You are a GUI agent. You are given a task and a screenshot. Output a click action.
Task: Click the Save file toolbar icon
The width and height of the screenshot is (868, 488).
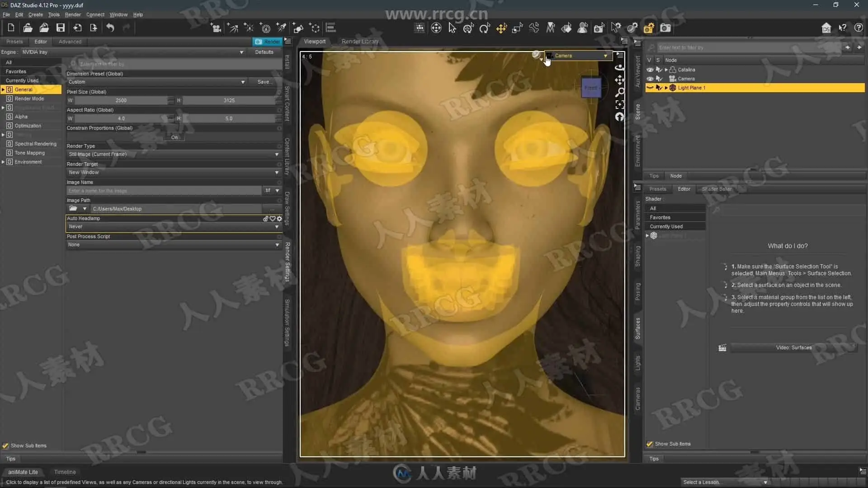60,28
